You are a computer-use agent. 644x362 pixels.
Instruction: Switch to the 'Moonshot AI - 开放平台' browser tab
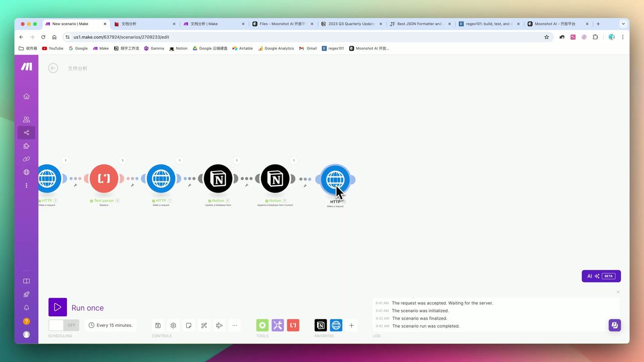coord(555,24)
